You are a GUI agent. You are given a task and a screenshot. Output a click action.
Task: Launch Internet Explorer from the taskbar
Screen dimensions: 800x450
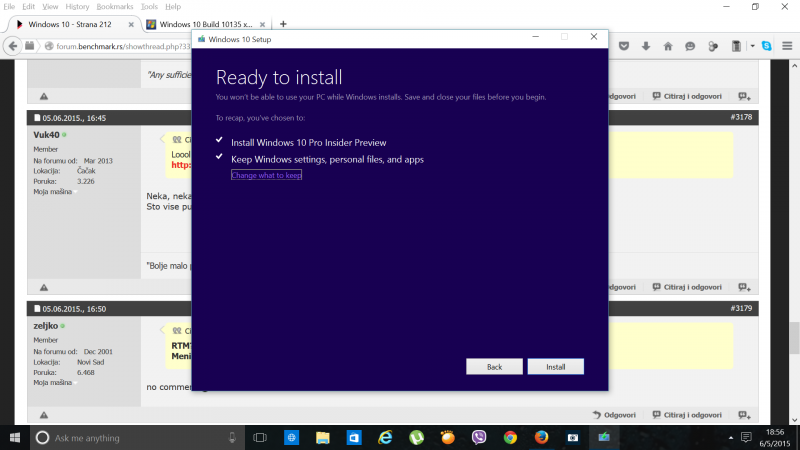[385, 438]
